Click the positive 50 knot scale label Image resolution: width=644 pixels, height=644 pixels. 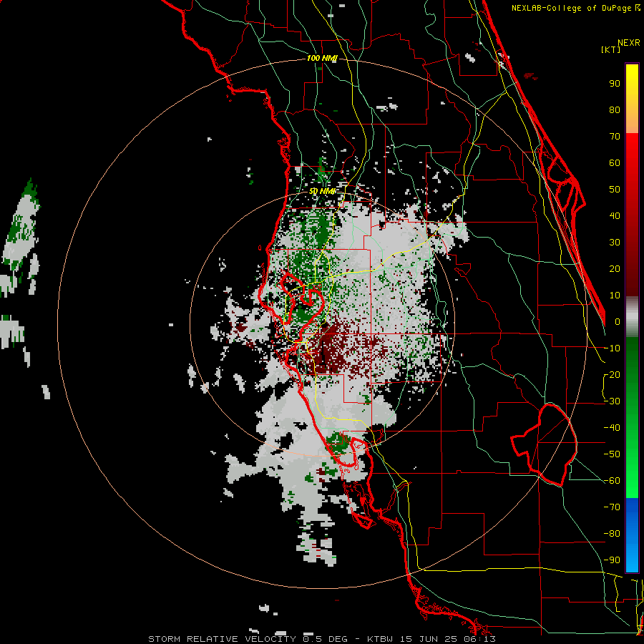coord(615,190)
